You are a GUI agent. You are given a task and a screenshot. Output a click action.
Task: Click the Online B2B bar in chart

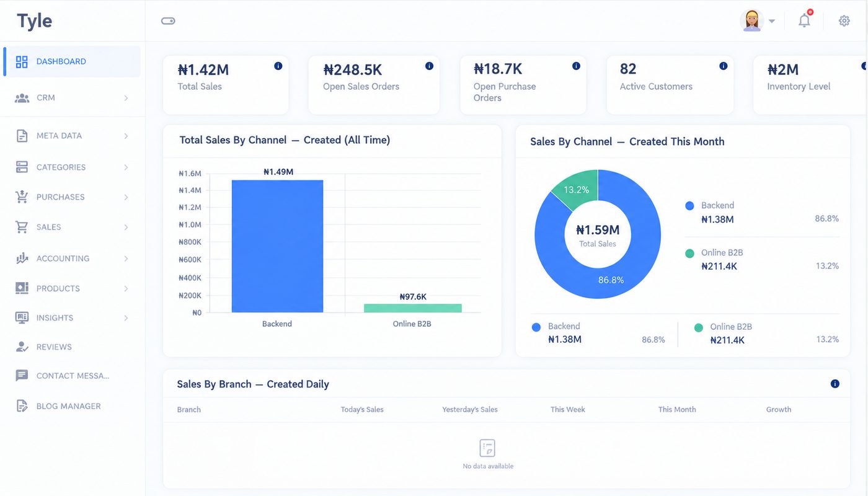point(412,308)
